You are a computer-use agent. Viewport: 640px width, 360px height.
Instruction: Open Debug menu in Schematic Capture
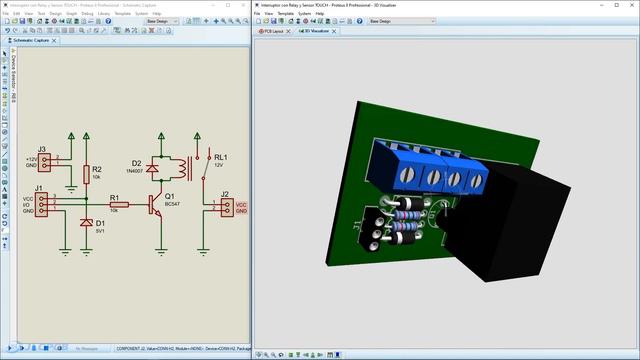[87, 13]
